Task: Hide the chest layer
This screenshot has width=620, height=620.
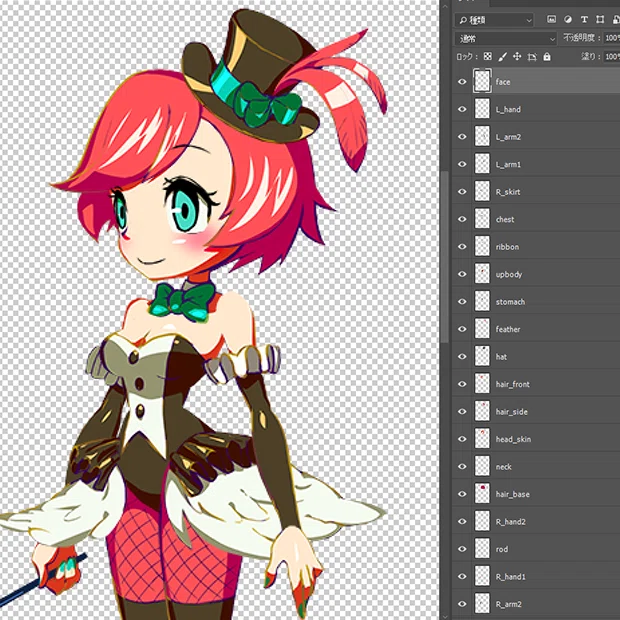Action: point(462,219)
